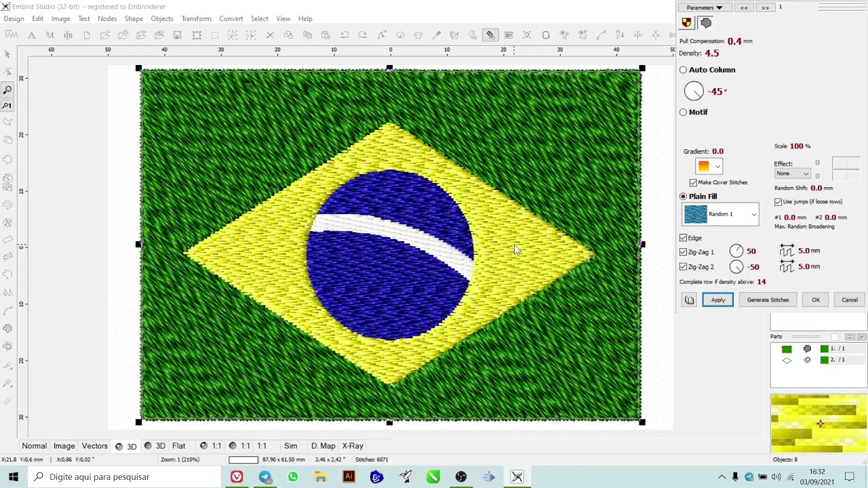Viewport: 868px width, 488px height.
Task: Click the previous << button
Action: (744, 7)
